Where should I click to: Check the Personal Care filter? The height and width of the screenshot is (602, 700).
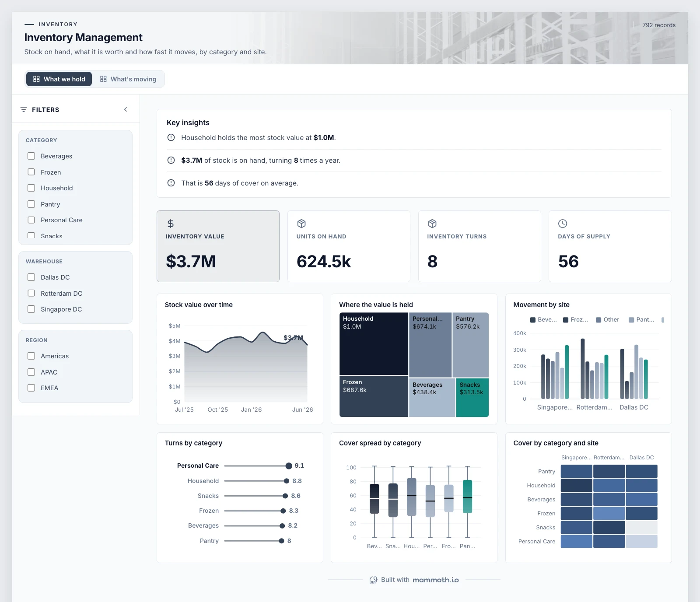tap(31, 220)
